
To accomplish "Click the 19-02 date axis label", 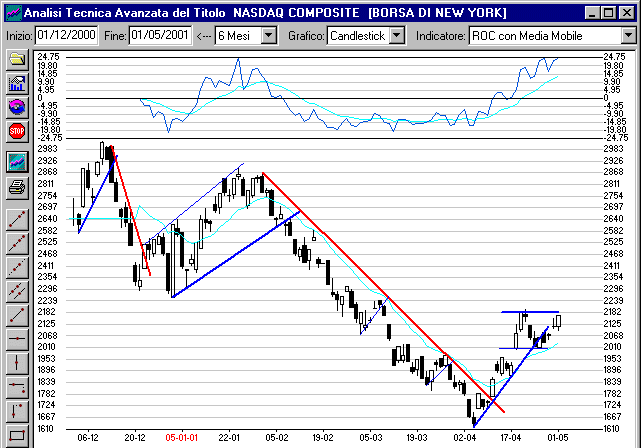I will [x=323, y=438].
